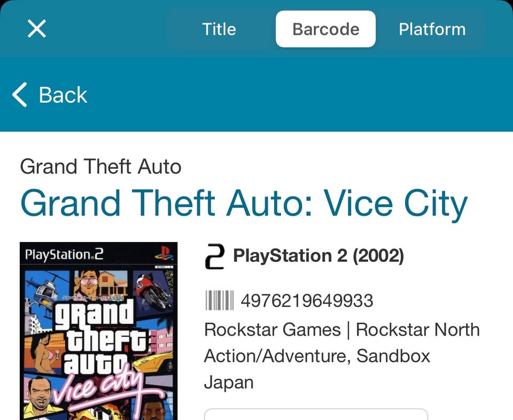Tap the Vice City cover art thumbnail
Viewport: 513px width, 420px height.
click(x=98, y=342)
